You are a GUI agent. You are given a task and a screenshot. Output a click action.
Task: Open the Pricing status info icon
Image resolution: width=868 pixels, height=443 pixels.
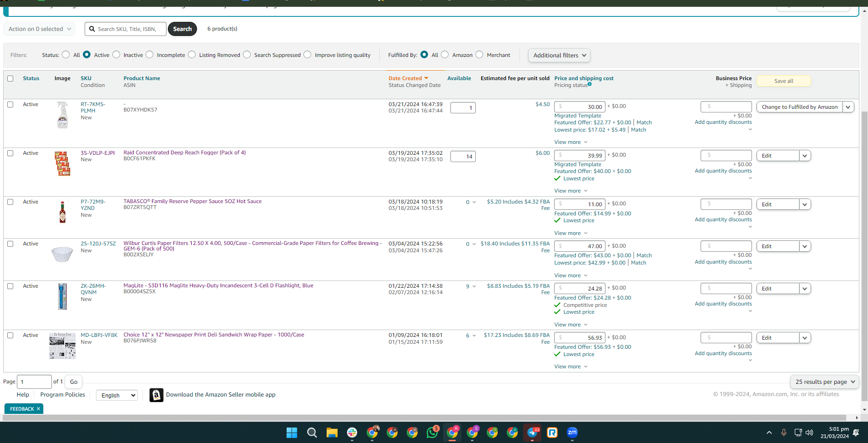tap(590, 84)
